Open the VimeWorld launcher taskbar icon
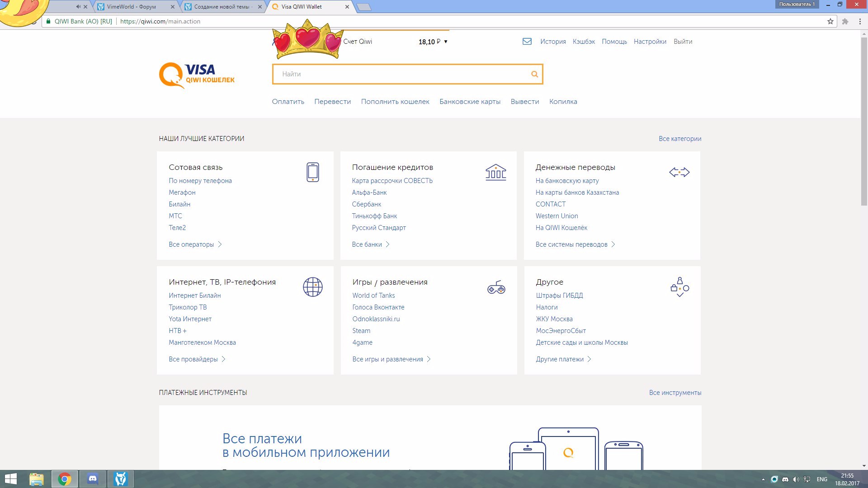The image size is (868, 488). [x=121, y=479]
